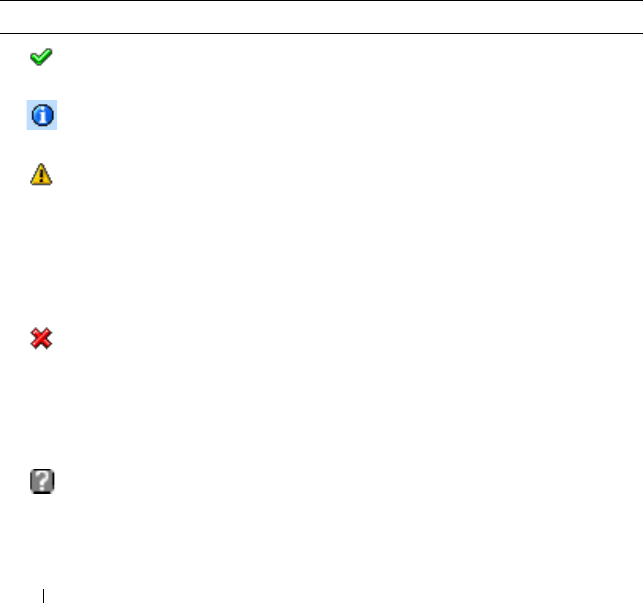643x603 pixels.
Task: Click the light blue selection highlight box
Action: pyautogui.click(x=42, y=115)
